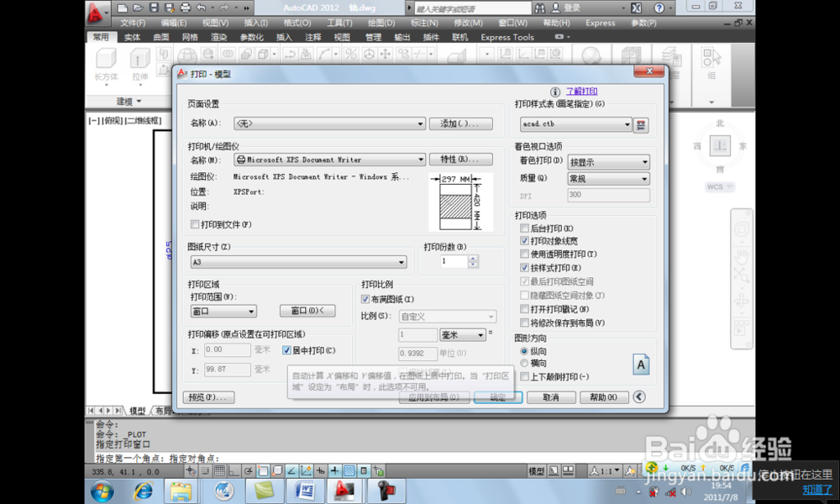840x504 pixels.
Task: Click the 预览 preview button
Action: click(x=208, y=396)
